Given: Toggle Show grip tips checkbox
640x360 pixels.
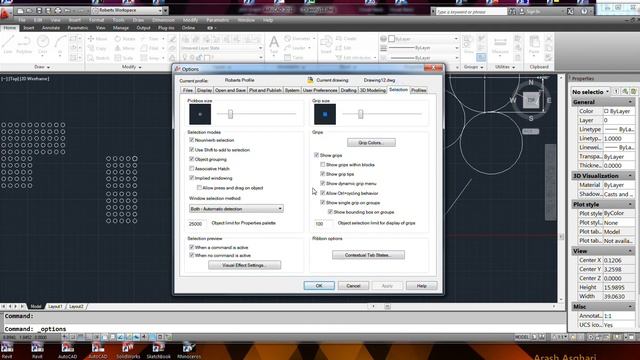Looking at the screenshot, I should (323, 174).
